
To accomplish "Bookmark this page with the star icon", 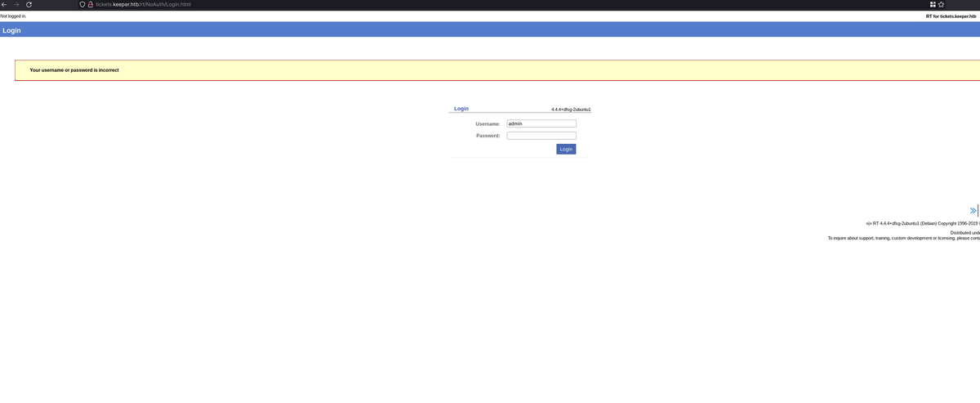I will [942, 5].
